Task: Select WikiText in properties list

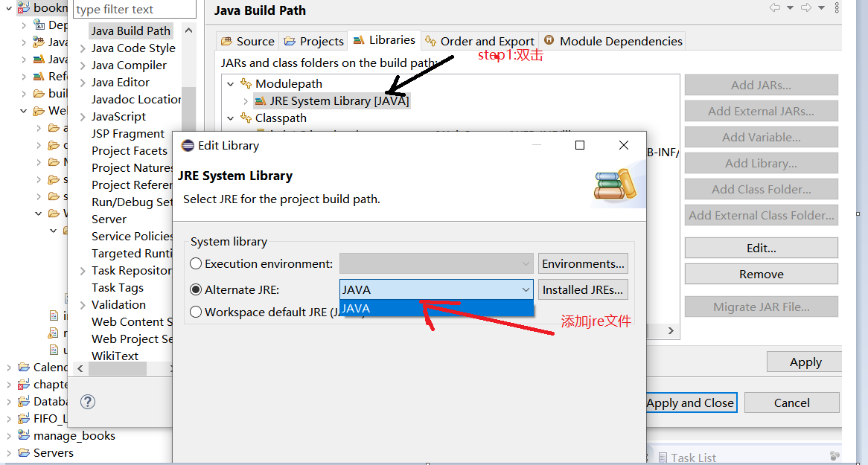Action: [115, 356]
